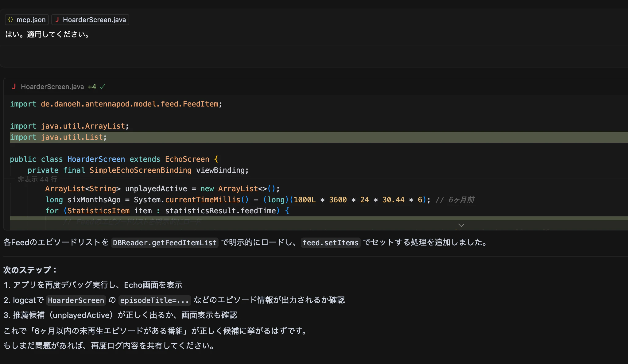The height and width of the screenshot is (364, 628).
Task: Click the unplayedActive ArrayList declaration line
Action: tap(162, 189)
